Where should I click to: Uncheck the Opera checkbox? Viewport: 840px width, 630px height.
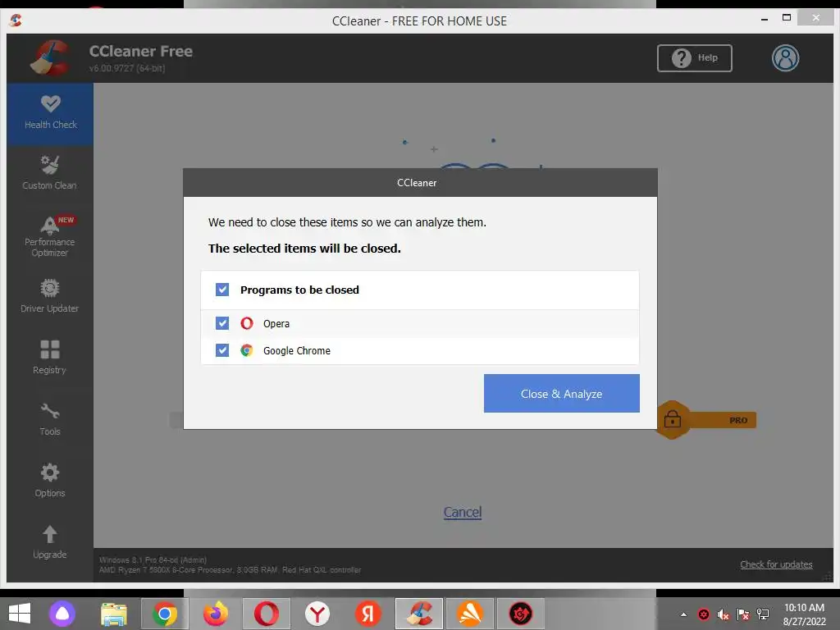[222, 323]
